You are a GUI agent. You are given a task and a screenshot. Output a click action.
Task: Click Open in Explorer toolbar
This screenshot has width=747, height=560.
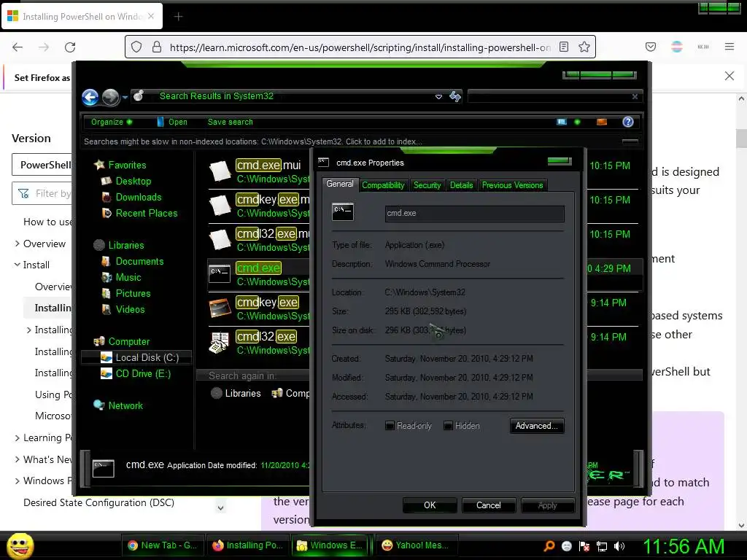172,122
